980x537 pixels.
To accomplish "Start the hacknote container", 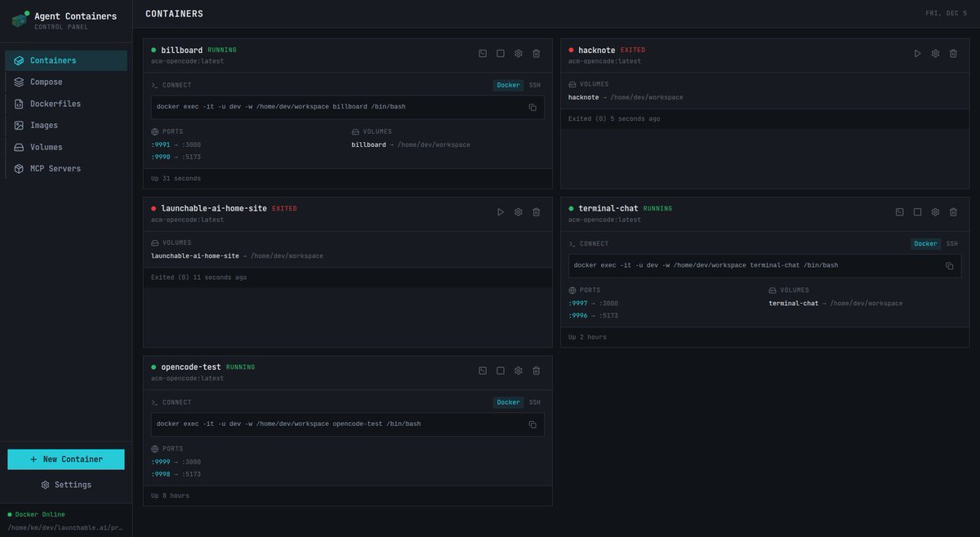I will point(917,54).
